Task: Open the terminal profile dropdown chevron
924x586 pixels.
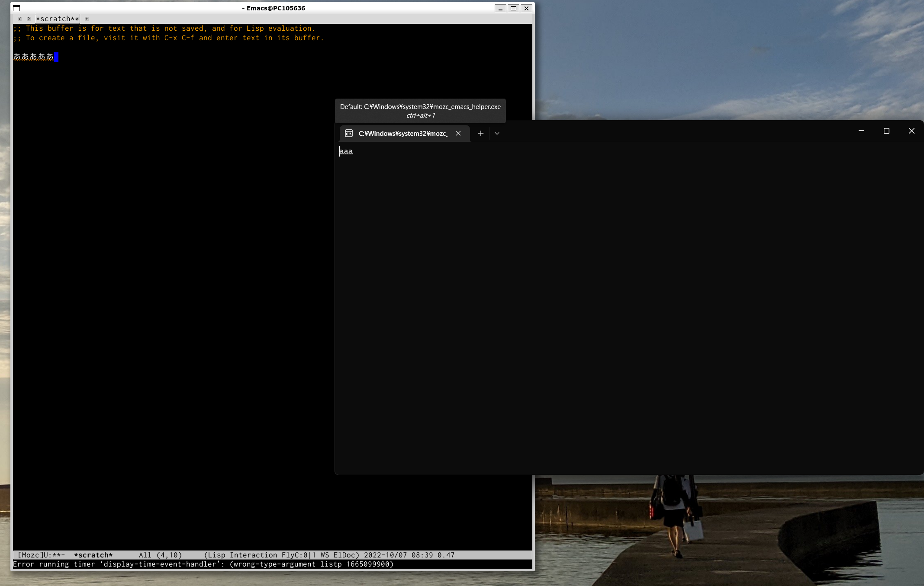Action: tap(496, 133)
